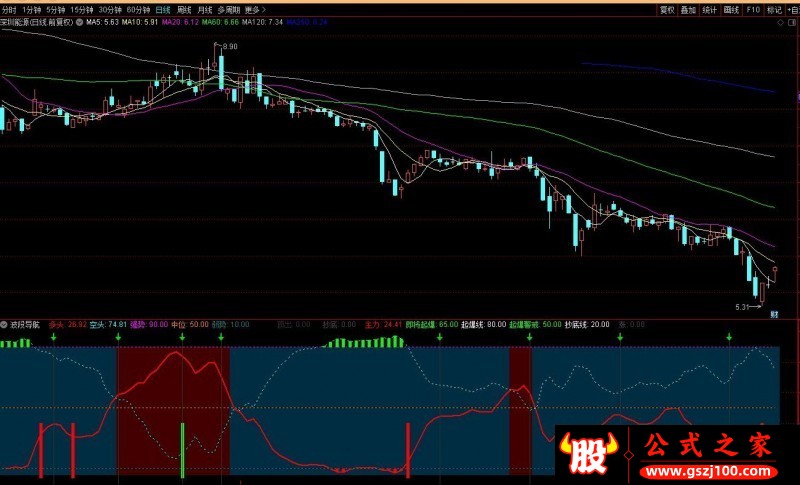Click the 复权 adjustment button
Viewport: 800px width, 485px height.
pos(667,10)
